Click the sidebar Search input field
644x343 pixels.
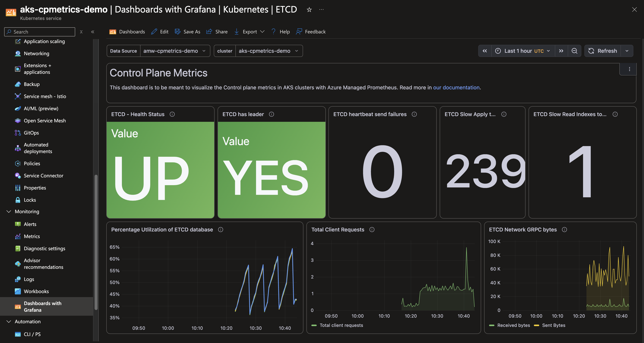point(39,32)
